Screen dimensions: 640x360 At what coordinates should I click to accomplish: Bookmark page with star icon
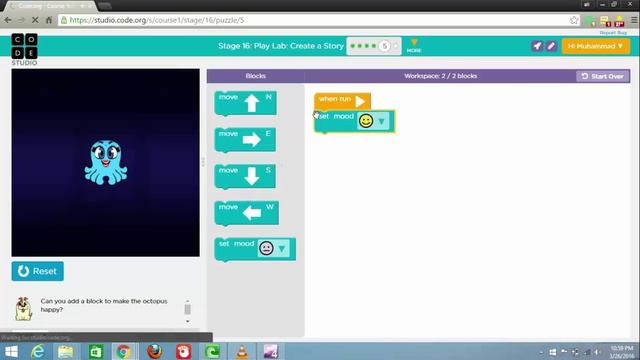[x=574, y=20]
